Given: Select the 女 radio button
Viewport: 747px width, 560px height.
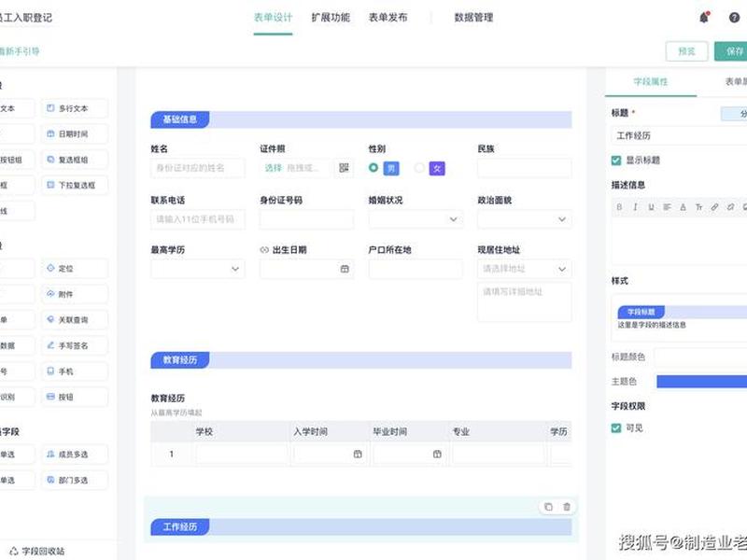Looking at the screenshot, I should (x=419, y=168).
